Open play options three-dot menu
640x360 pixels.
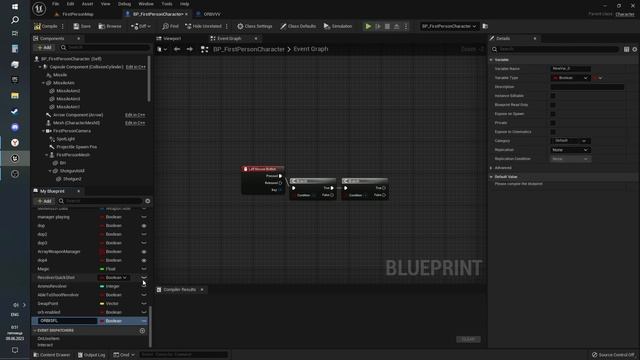tap(406, 26)
